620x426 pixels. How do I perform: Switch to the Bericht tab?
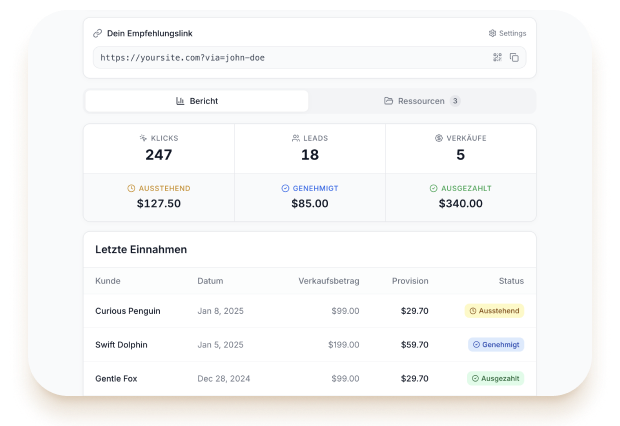(197, 101)
